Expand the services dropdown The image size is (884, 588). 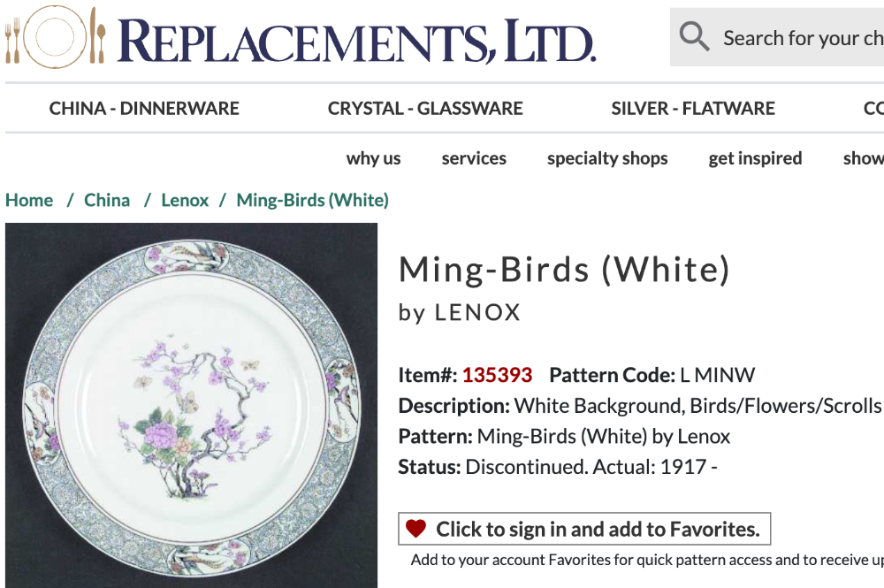474,158
